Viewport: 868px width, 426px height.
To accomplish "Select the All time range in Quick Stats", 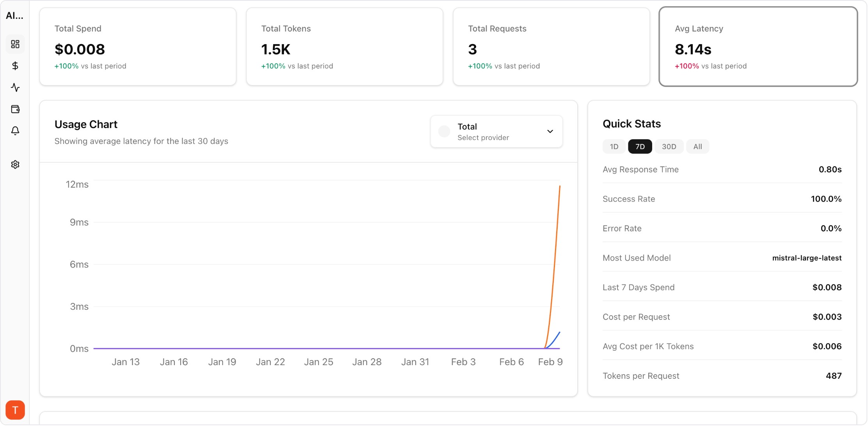I will pos(698,146).
